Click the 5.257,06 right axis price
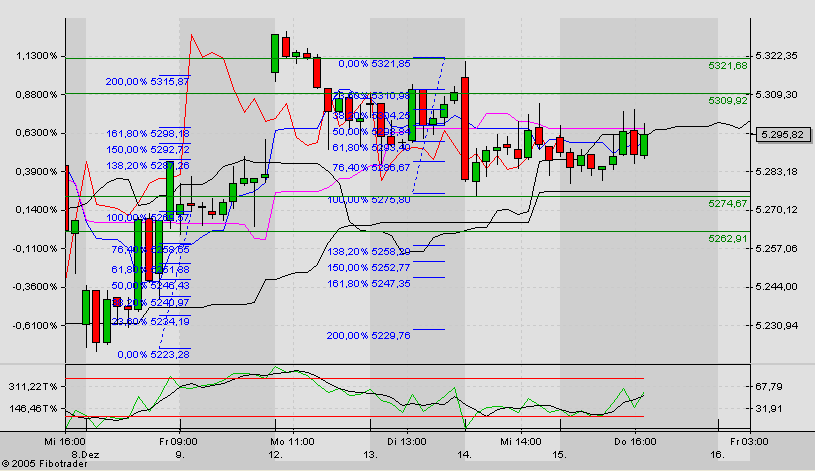Screen dimensions: 815x471 pyautogui.click(x=776, y=248)
